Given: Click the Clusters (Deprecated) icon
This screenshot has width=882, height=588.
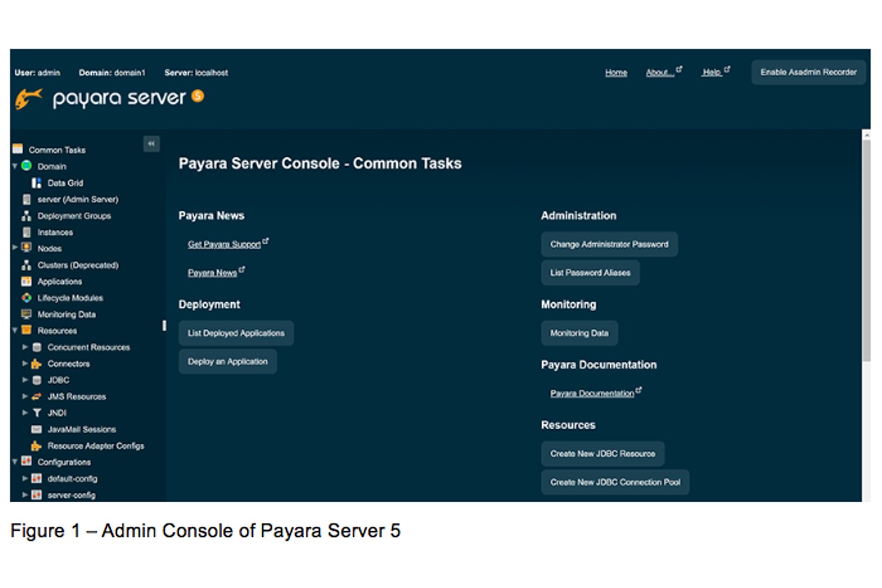Looking at the screenshot, I should 26,265.
